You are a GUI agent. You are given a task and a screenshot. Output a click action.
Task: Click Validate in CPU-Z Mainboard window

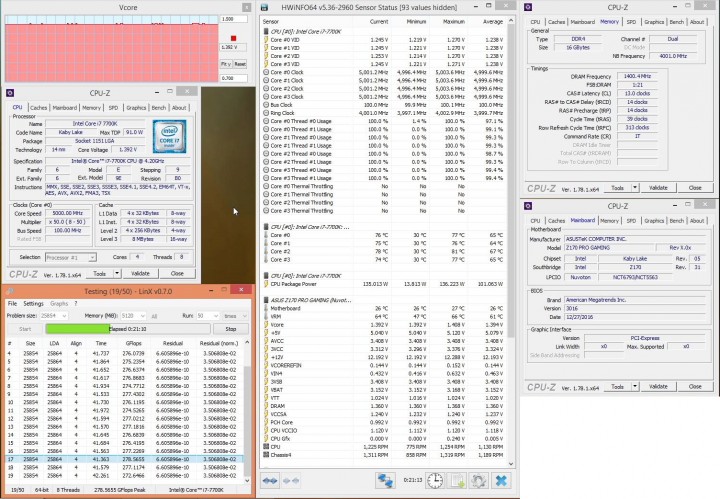pyautogui.click(x=658, y=387)
